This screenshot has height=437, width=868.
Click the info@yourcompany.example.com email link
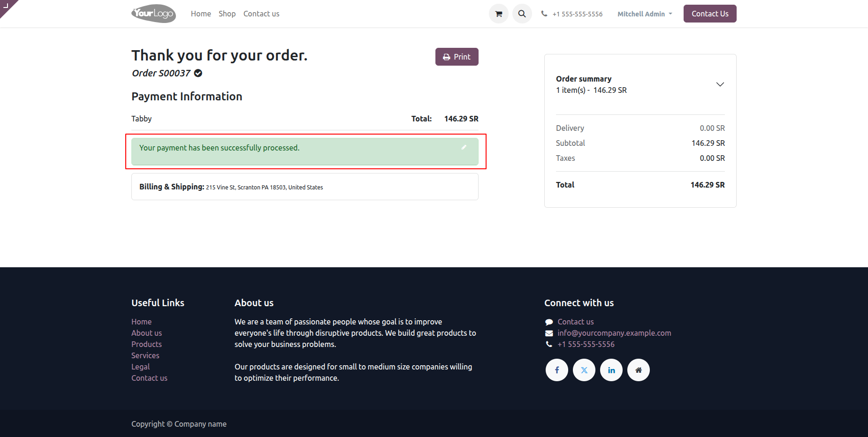tap(614, 333)
